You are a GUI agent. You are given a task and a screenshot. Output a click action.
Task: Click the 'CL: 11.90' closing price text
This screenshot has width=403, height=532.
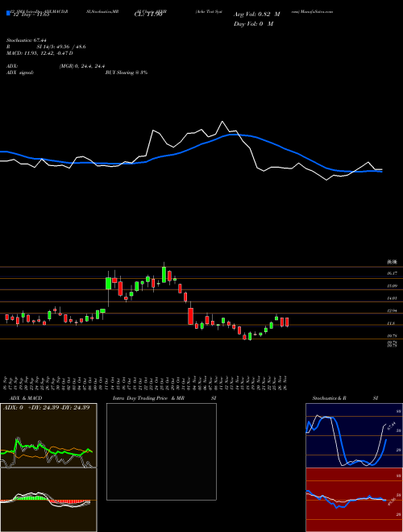tap(148, 15)
